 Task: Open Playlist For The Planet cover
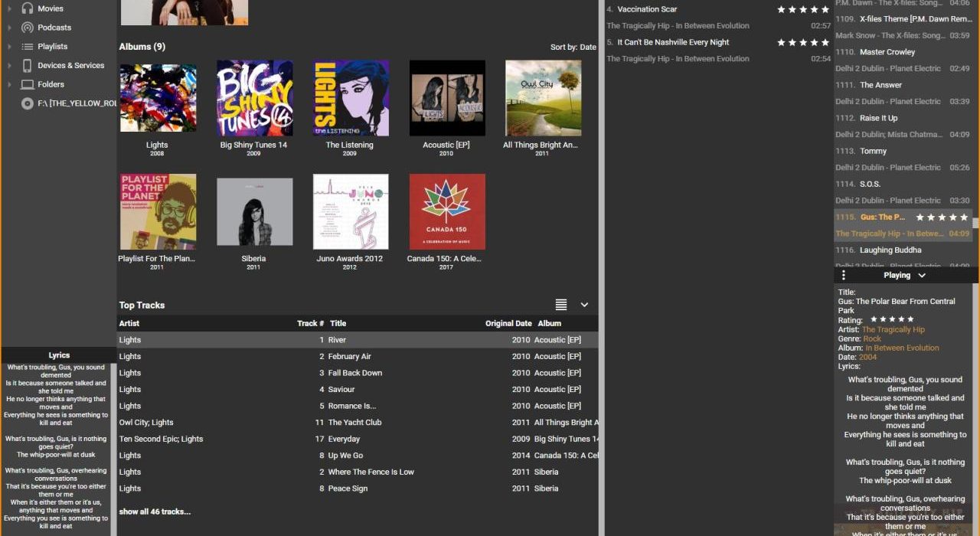tap(158, 211)
